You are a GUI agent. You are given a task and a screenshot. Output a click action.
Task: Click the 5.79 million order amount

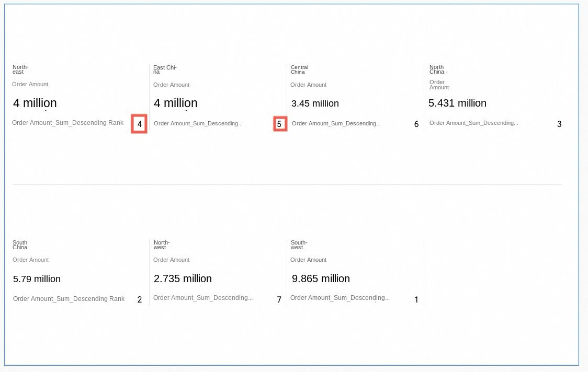pyautogui.click(x=37, y=279)
